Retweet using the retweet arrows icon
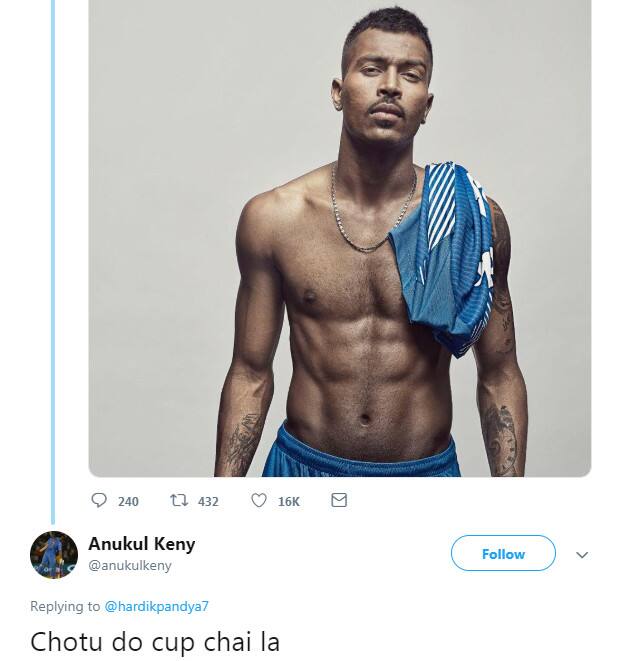The width and height of the screenshot is (623, 661). click(179, 500)
